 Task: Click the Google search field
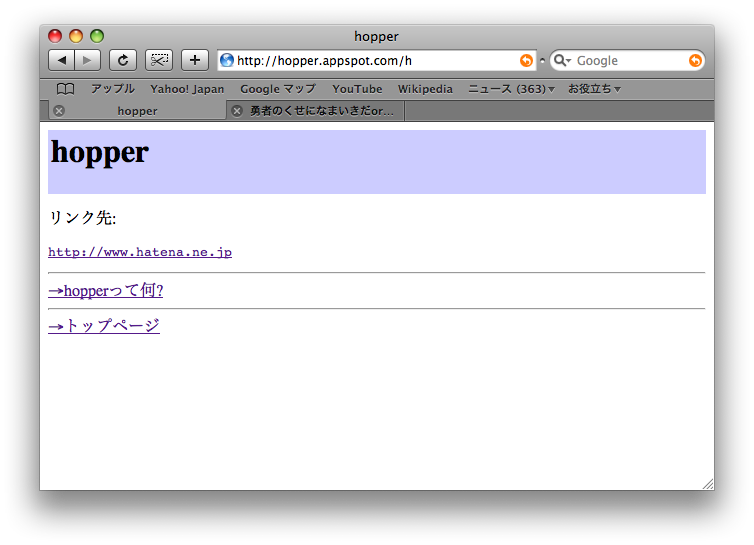pyautogui.click(x=628, y=60)
